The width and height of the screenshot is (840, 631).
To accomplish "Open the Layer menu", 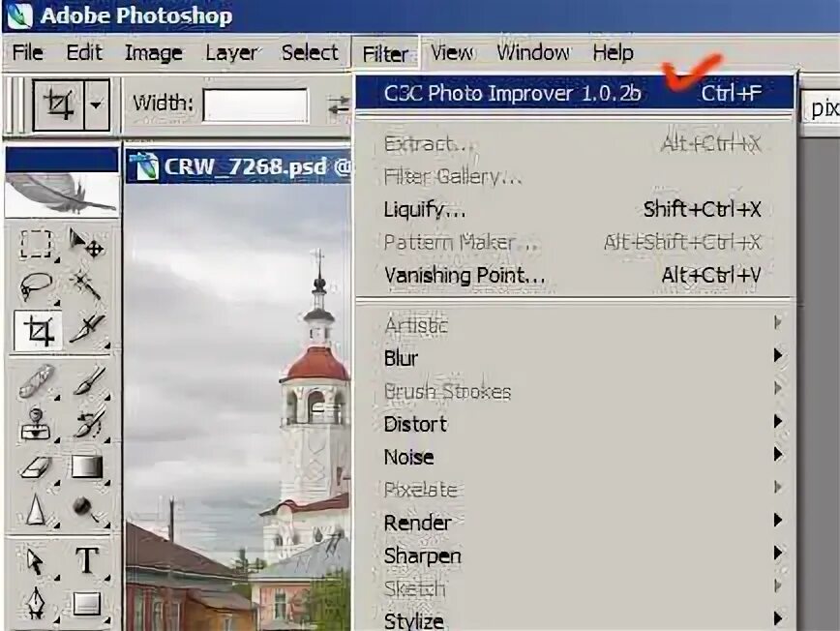I will click(231, 52).
